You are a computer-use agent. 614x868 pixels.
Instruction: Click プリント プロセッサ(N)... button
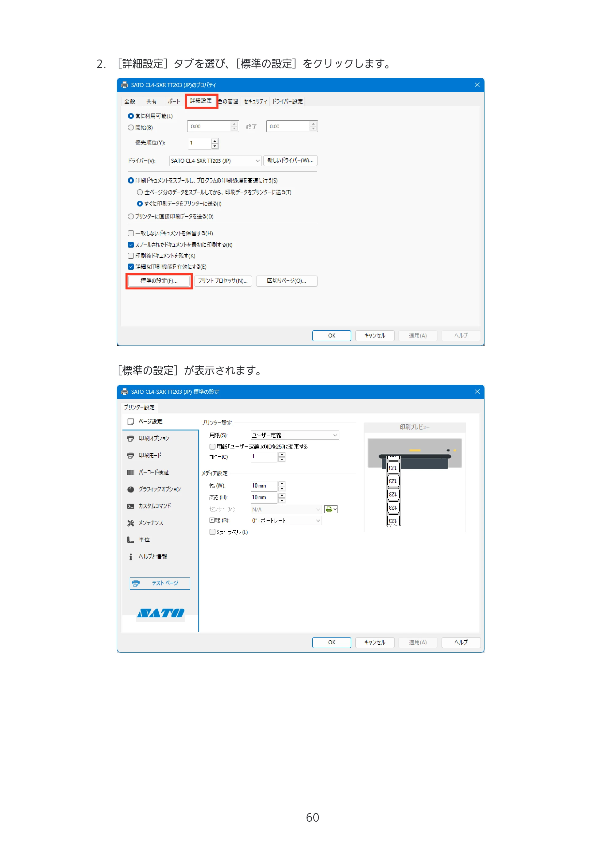click(223, 281)
